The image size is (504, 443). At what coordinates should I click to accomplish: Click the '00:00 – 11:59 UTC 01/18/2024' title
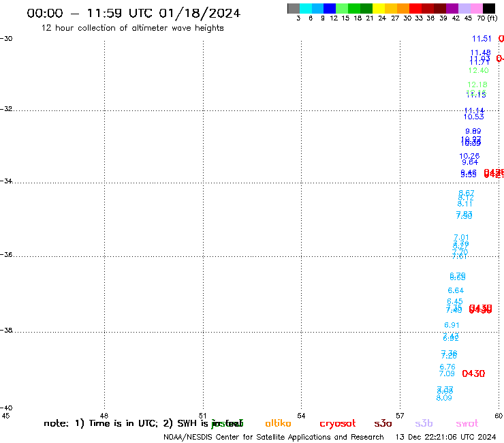point(133,14)
